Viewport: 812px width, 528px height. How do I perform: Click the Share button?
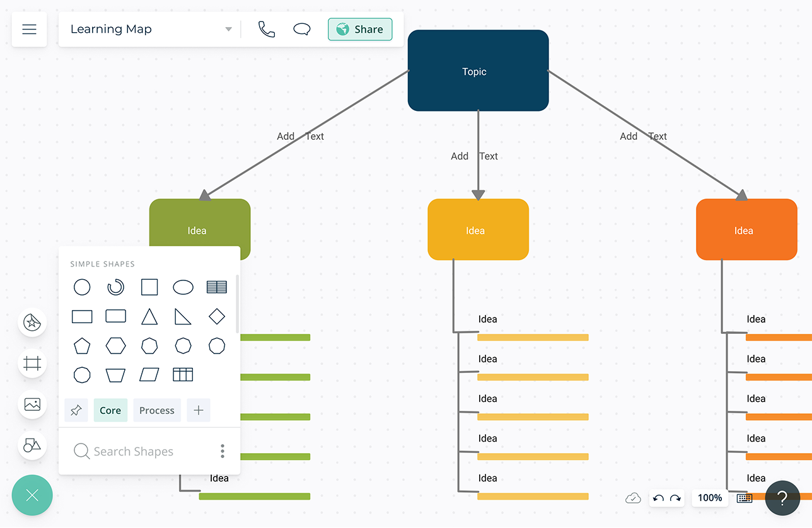(x=360, y=29)
